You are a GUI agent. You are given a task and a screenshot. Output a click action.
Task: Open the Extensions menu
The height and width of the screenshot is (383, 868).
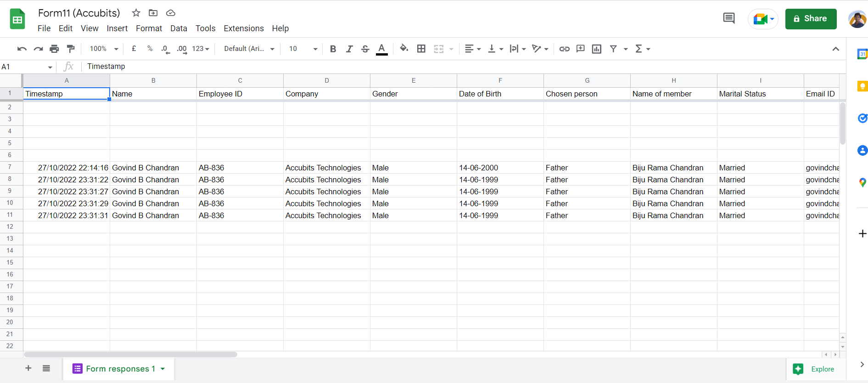[244, 28]
